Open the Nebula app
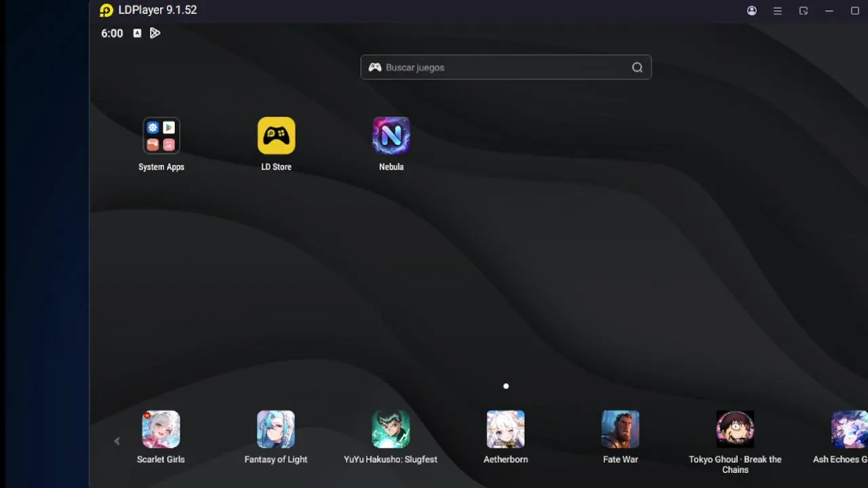868x488 pixels. click(x=391, y=136)
